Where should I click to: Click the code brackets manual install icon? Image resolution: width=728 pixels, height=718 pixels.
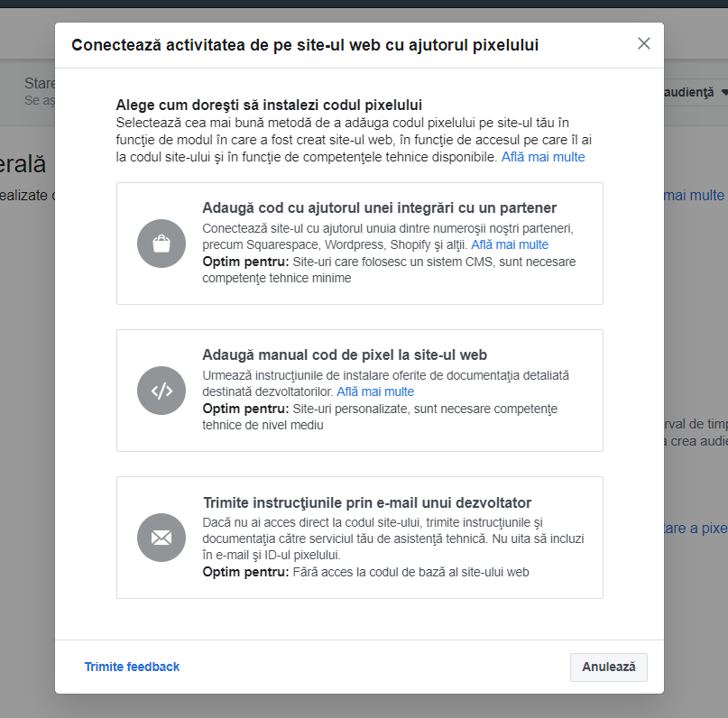[161, 391]
